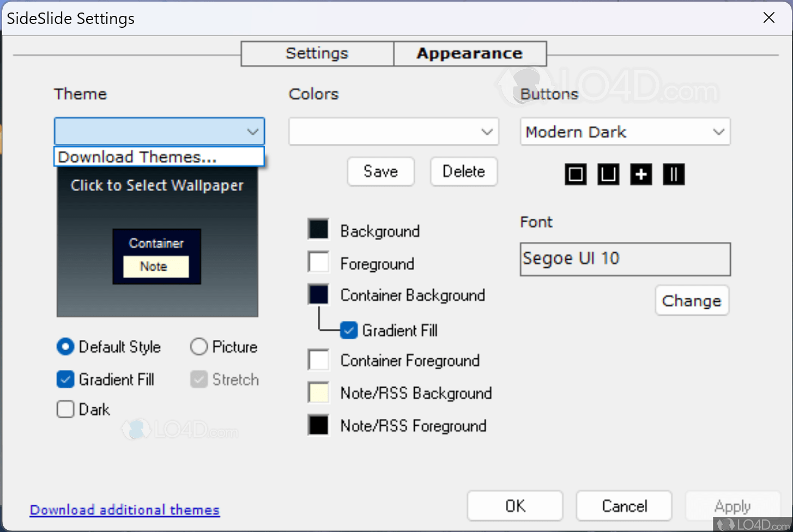Image resolution: width=793 pixels, height=532 pixels.
Task: Click the Segoe UI 10 font field
Action: coord(625,259)
